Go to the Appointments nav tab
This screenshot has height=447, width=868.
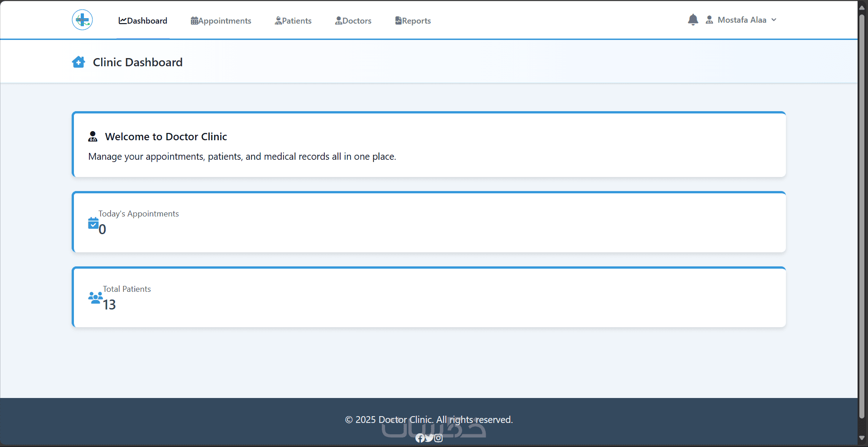(221, 21)
